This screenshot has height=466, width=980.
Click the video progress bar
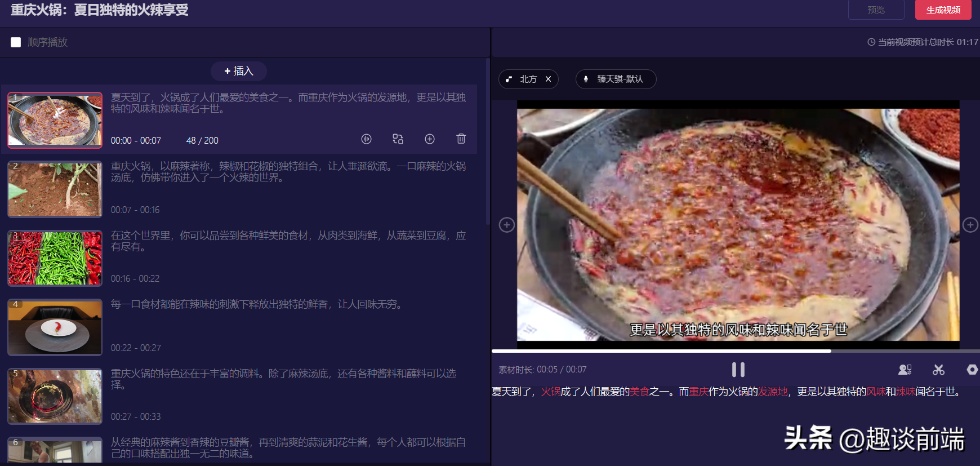tap(736, 351)
